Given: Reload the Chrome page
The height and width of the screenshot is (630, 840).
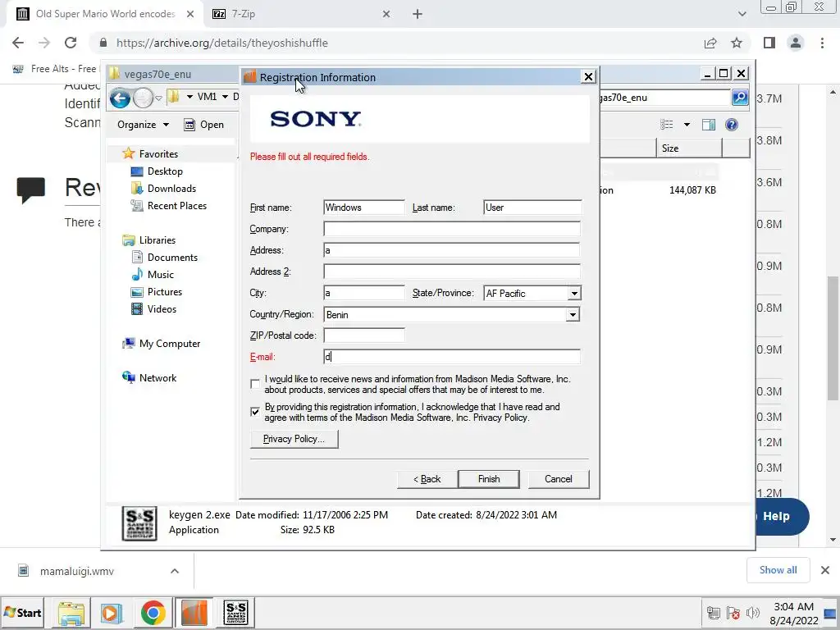Looking at the screenshot, I should [71, 43].
